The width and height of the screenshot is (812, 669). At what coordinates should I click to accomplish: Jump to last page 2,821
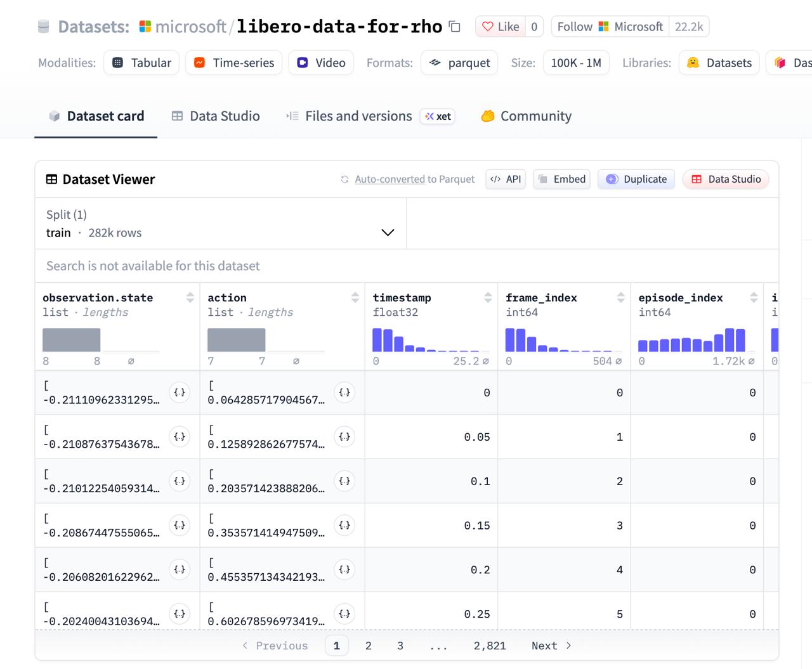[490, 646]
